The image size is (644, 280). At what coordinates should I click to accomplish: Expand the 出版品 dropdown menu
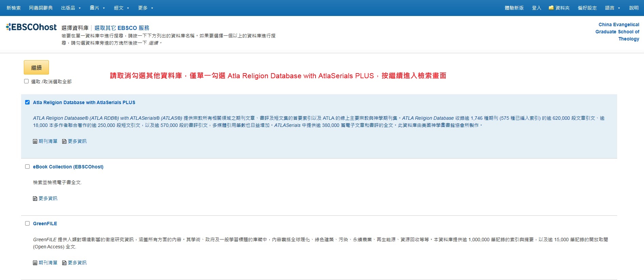71,8
